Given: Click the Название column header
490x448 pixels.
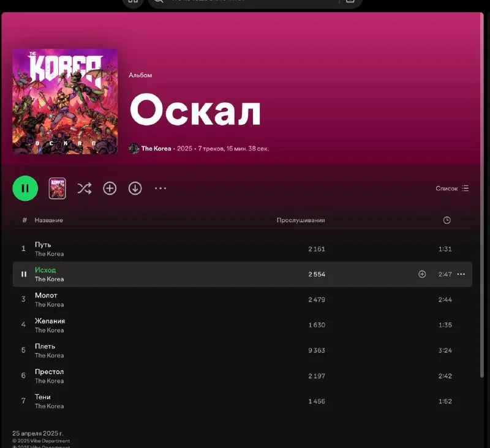Looking at the screenshot, I should 48,220.
